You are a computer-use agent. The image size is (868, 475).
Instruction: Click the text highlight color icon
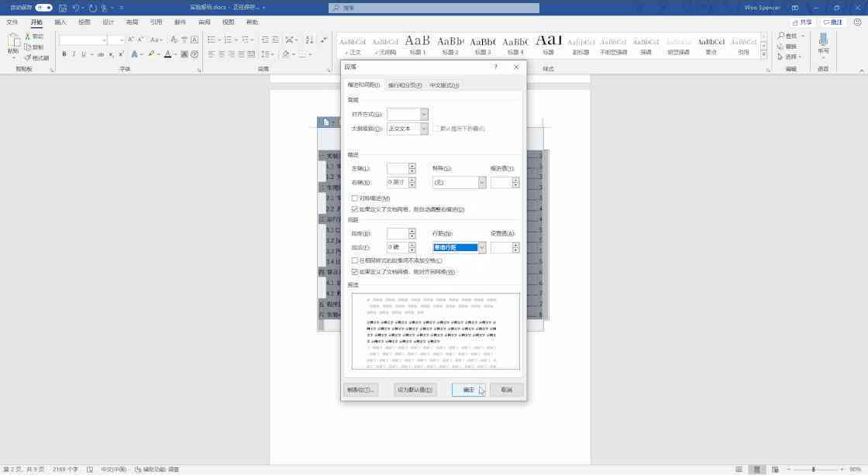coord(150,54)
